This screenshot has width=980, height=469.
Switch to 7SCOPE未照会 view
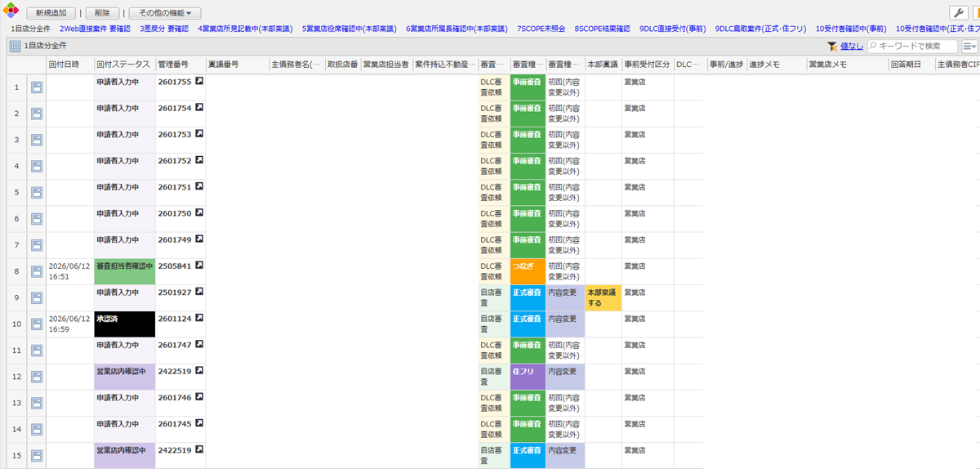(541, 29)
